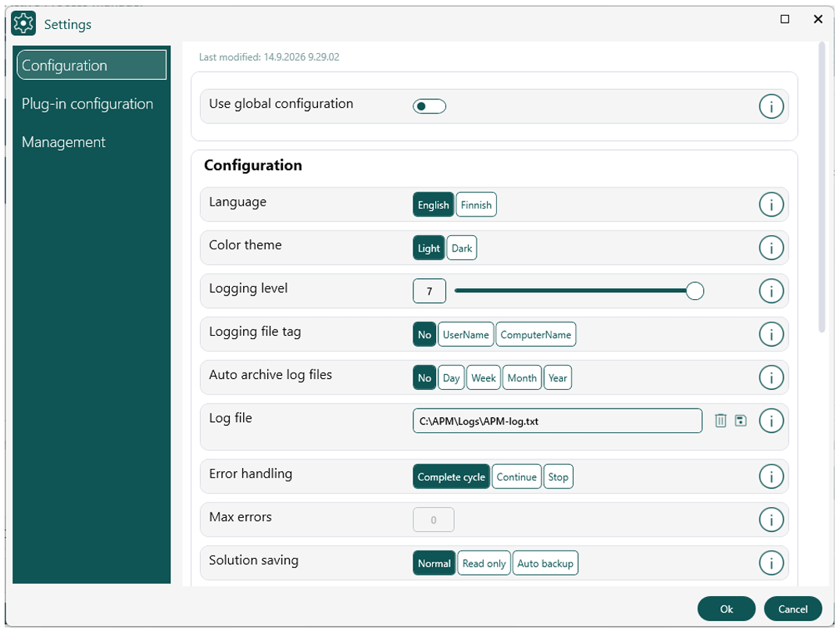View info about Logging file tag
Image resolution: width=840 pixels, height=636 pixels.
pos(771,334)
